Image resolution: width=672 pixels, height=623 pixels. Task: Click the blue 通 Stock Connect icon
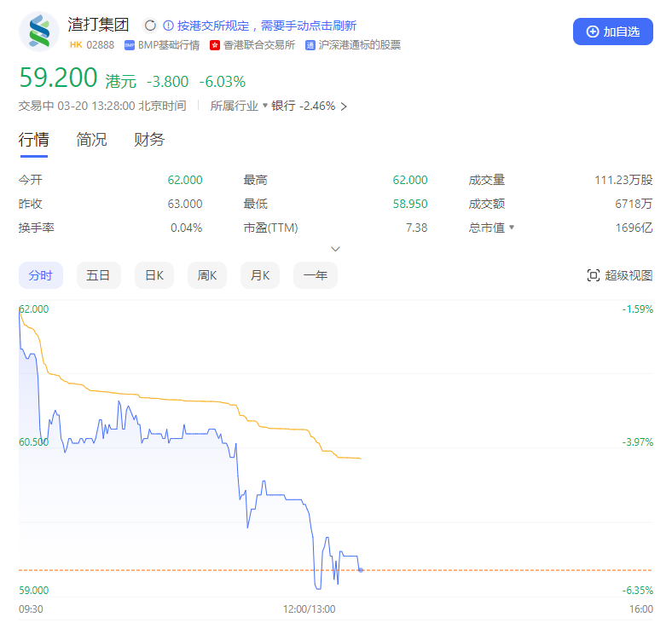310,45
